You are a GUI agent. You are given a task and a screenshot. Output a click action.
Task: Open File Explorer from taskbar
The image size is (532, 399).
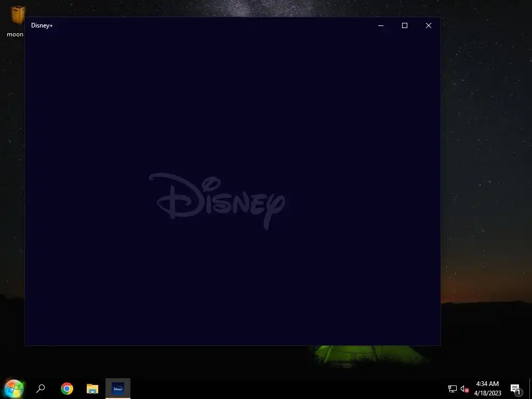coord(92,389)
